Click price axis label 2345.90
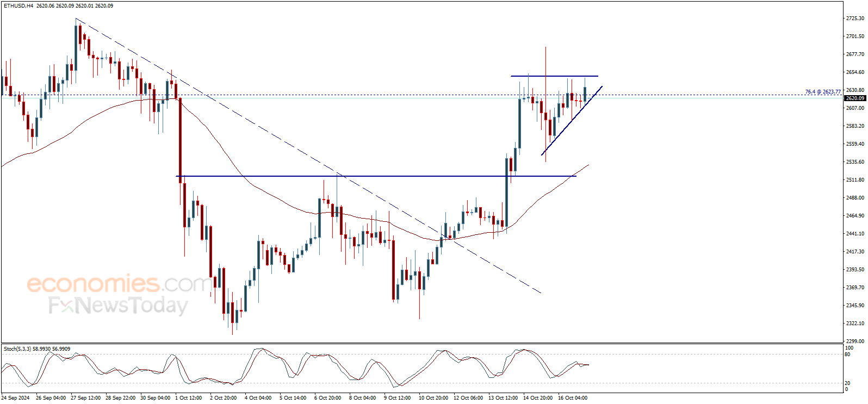Screen dimensions: 868x404 pos(855,306)
